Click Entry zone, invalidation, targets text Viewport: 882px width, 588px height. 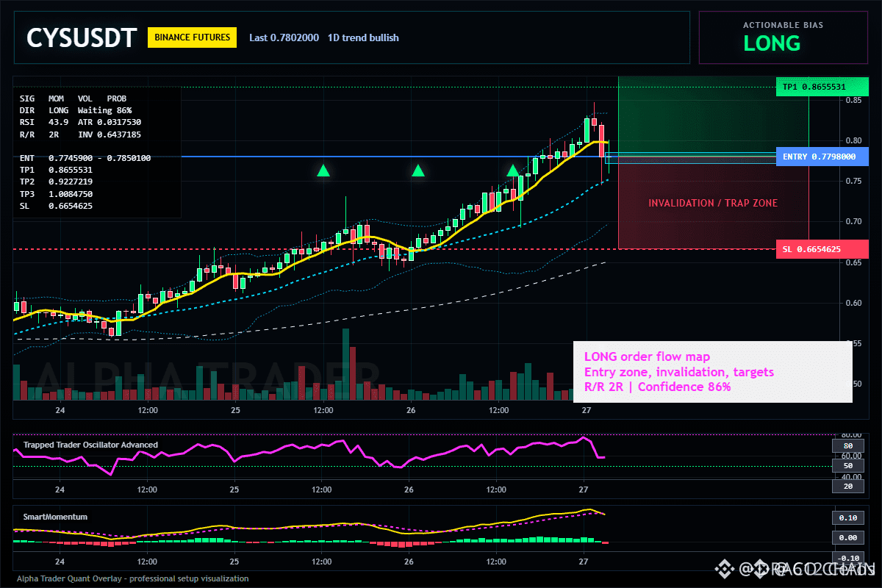click(678, 372)
